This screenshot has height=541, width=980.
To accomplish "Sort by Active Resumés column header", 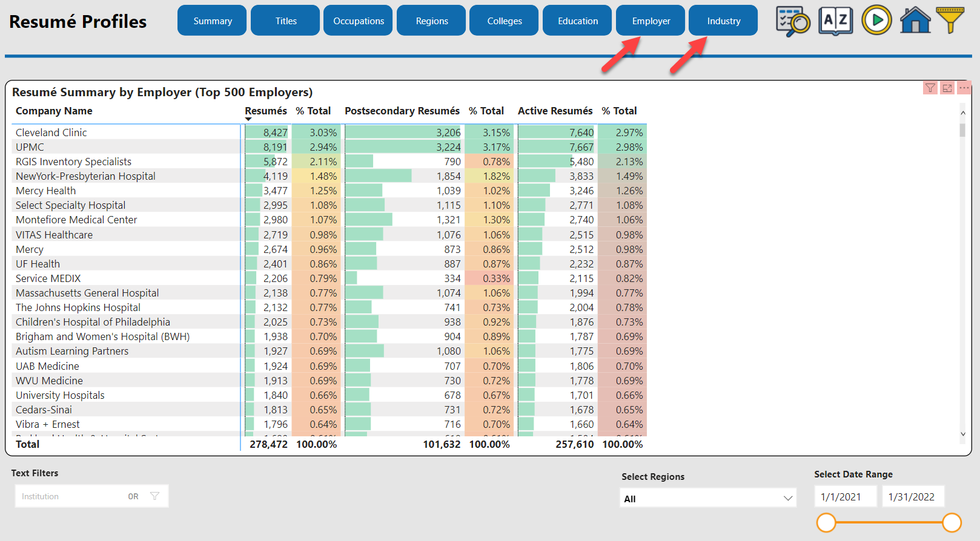I will point(555,111).
